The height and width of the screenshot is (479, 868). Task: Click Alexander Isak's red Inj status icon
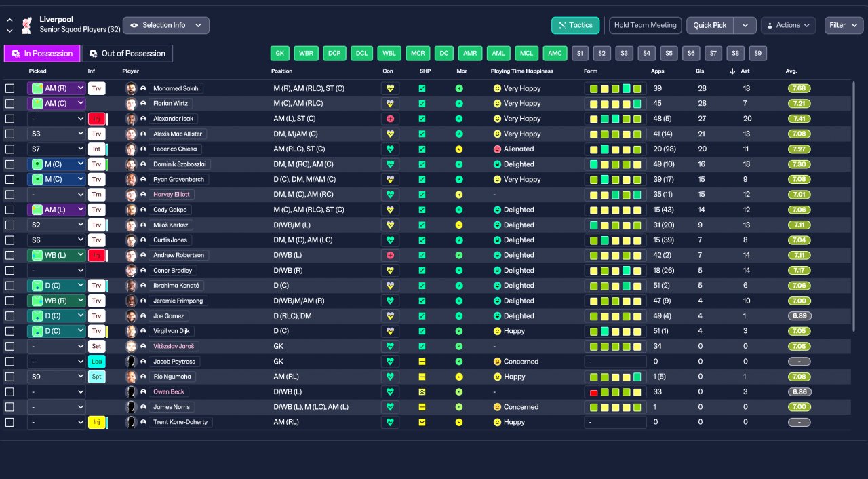96,119
